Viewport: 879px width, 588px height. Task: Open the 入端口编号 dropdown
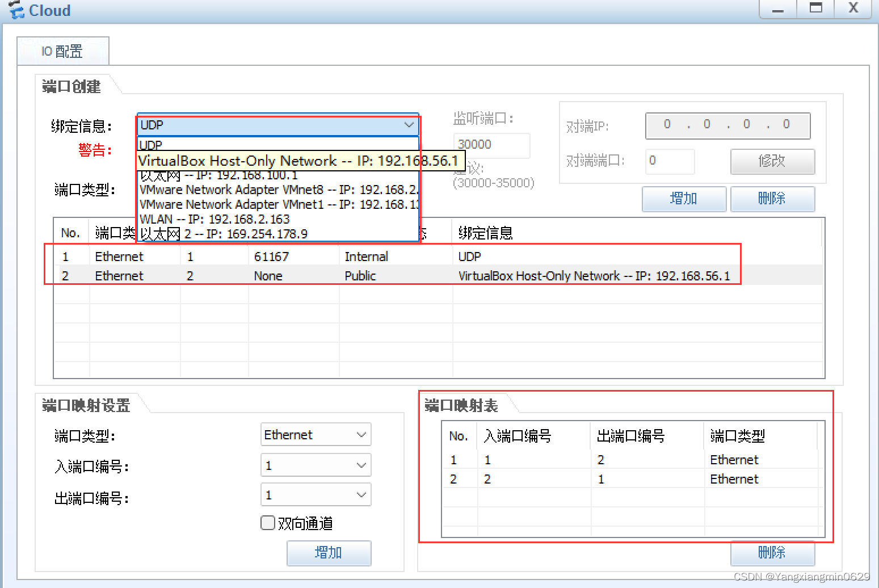point(316,465)
